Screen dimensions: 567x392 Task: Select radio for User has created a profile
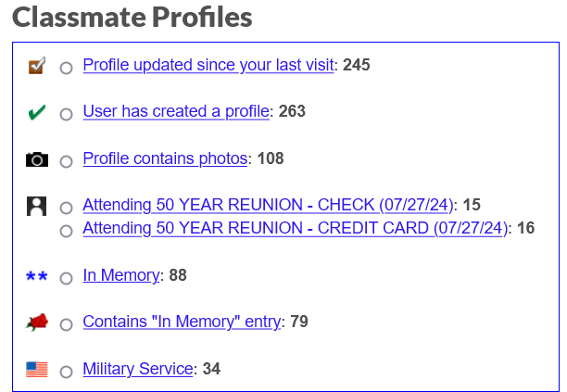(x=66, y=114)
